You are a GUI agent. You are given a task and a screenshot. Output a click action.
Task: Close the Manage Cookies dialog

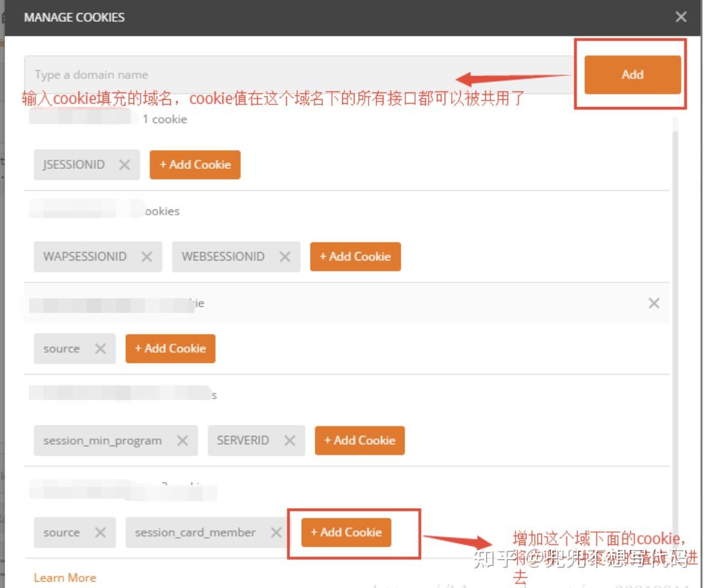[x=681, y=17]
